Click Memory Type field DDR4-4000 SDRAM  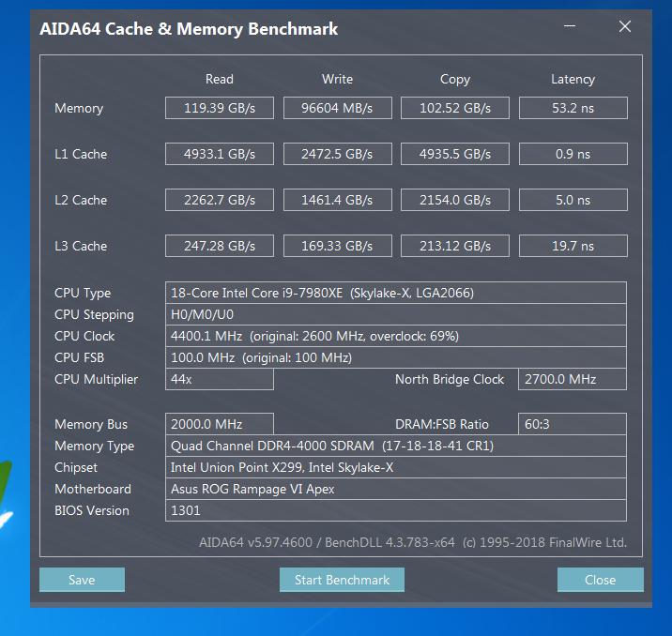[396, 446]
